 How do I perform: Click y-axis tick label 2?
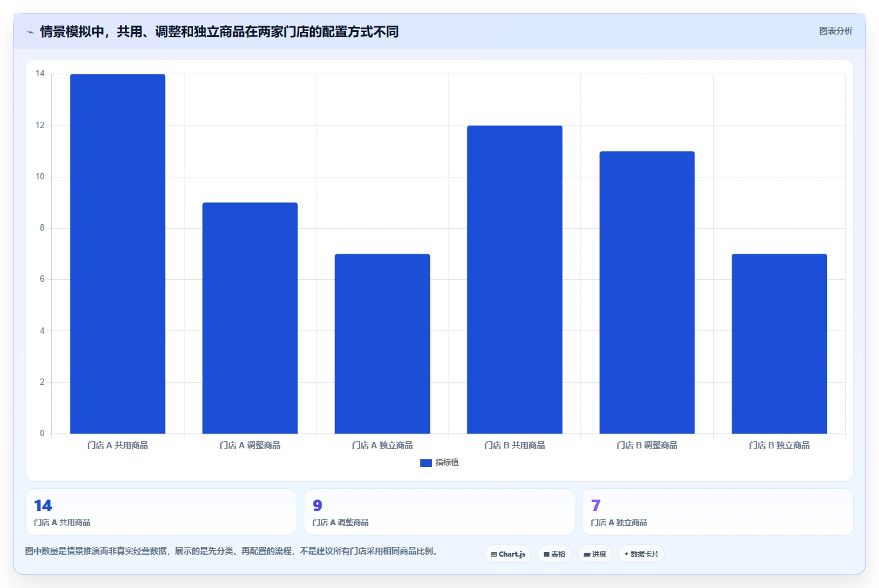(x=42, y=382)
